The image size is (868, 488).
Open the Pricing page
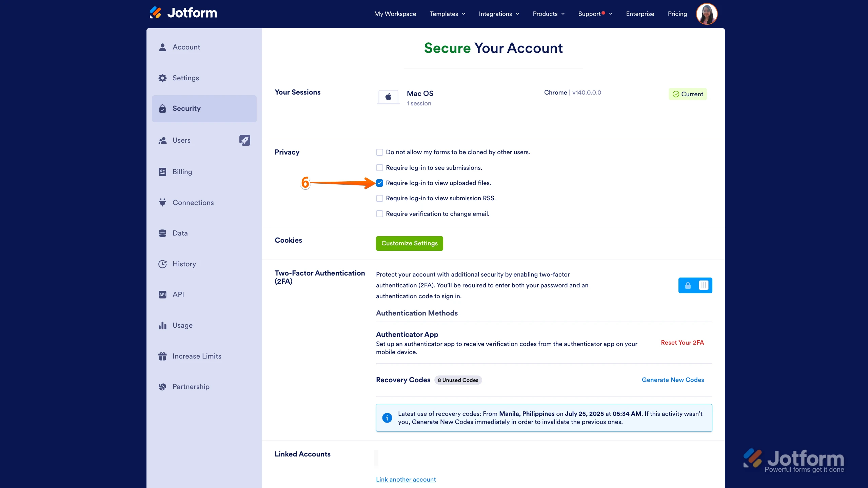click(x=677, y=14)
